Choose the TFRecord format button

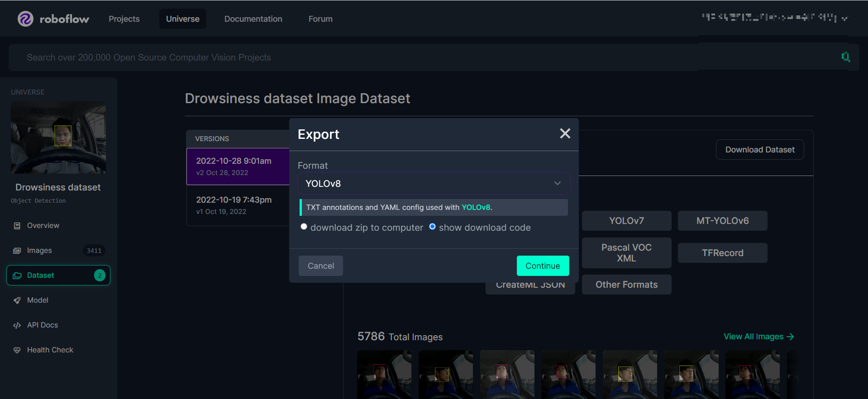tap(722, 253)
